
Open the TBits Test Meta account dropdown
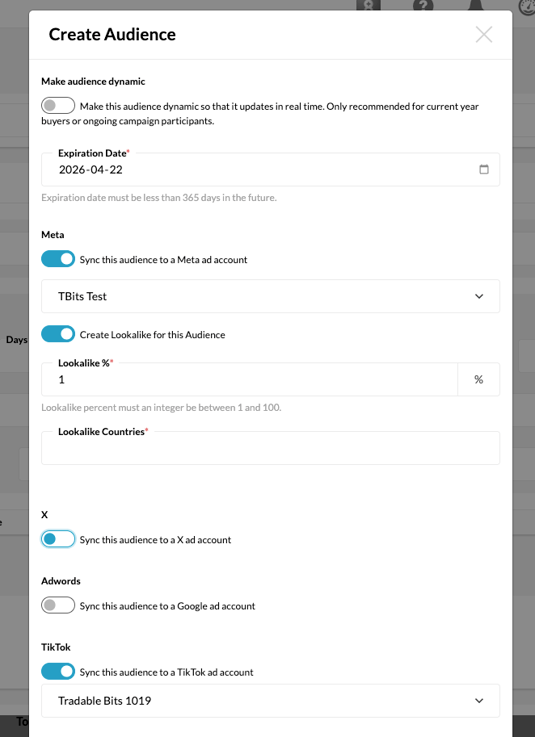pyautogui.click(x=270, y=296)
